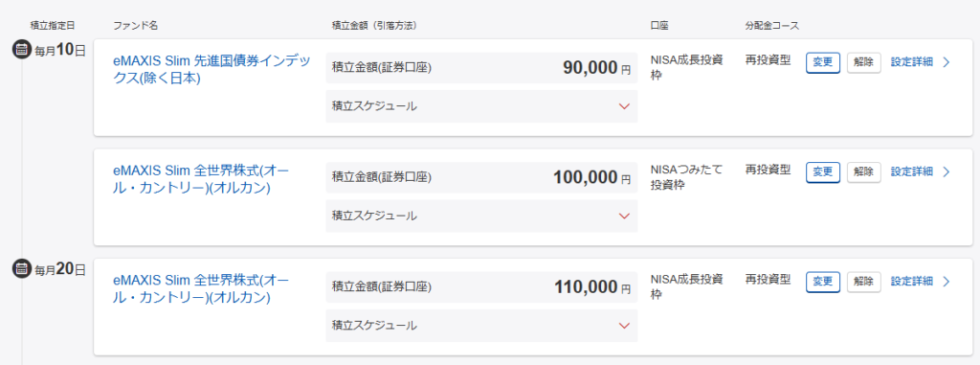Viewport: 980px width, 365px height.
Task: Click 解除 for the 100,000円 オルカン fund
Action: [x=864, y=172]
